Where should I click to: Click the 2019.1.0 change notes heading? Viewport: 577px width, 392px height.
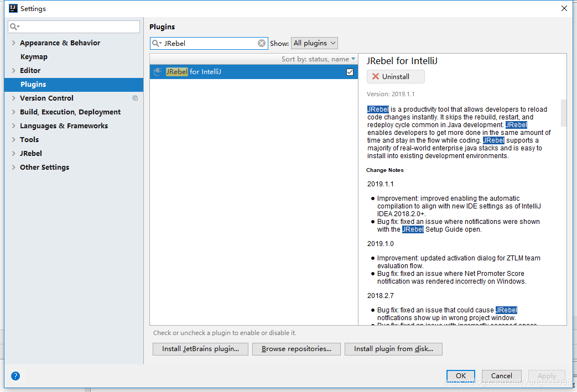tap(381, 244)
